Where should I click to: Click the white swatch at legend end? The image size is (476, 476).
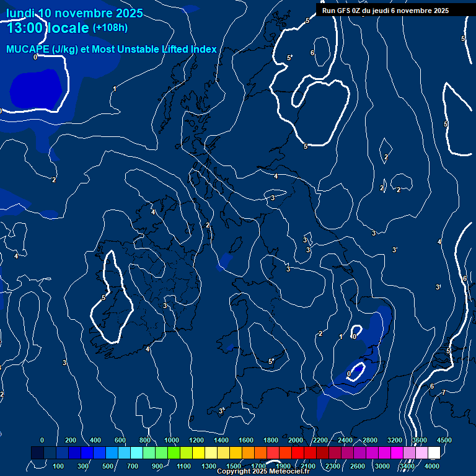coord(434,452)
